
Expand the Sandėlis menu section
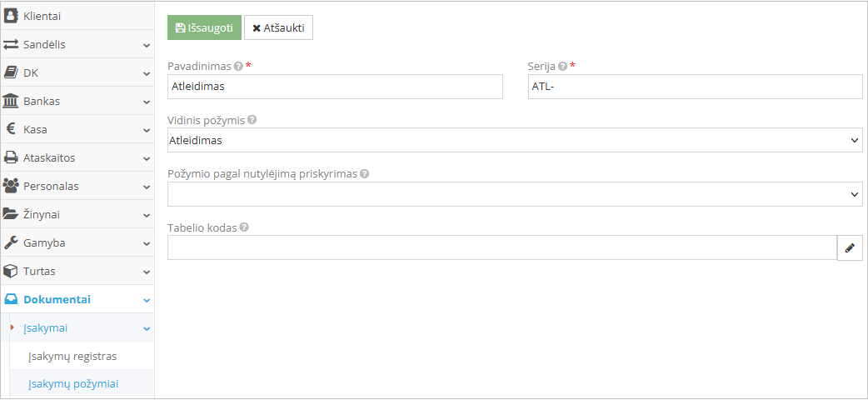pos(146,45)
